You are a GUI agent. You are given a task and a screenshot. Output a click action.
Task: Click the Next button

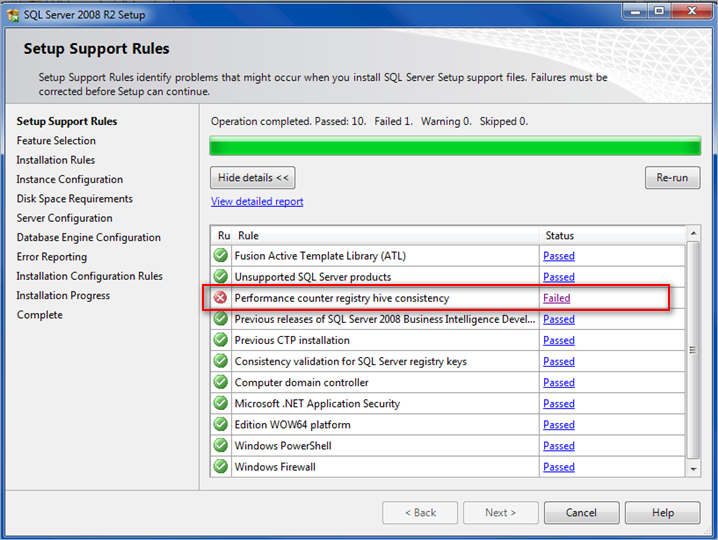coord(500,513)
